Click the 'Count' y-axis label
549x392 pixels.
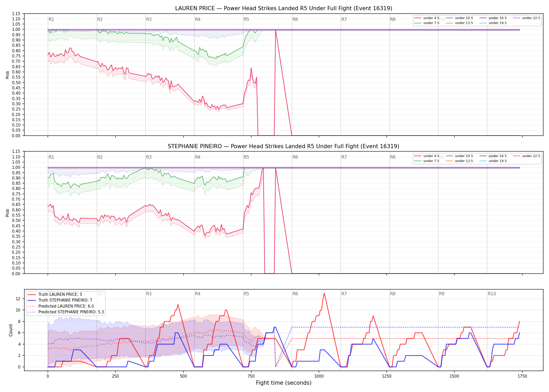(x=11, y=330)
